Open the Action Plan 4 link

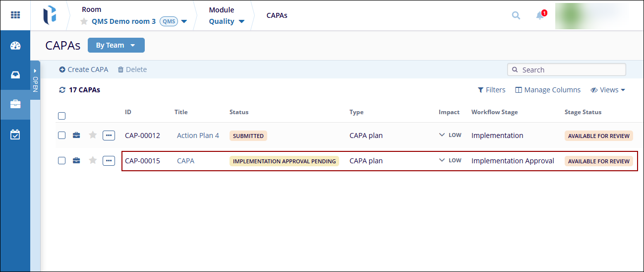198,136
